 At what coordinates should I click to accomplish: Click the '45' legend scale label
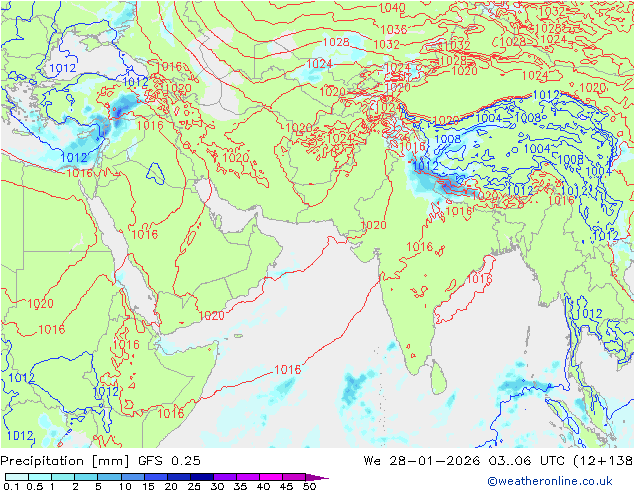[286, 486]
